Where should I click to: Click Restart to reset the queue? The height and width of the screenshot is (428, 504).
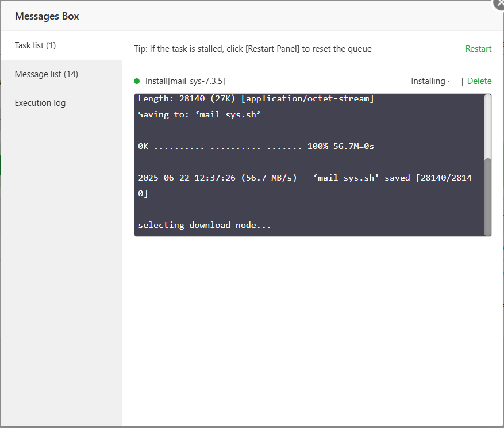point(478,49)
